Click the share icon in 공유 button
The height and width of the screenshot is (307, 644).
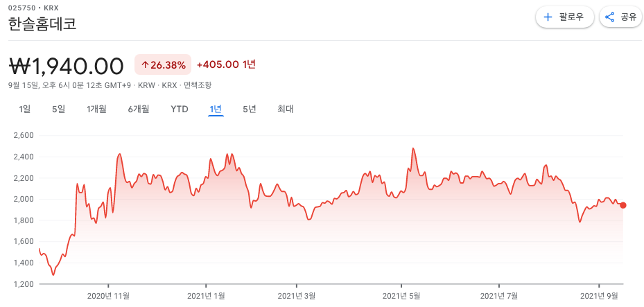(x=609, y=17)
